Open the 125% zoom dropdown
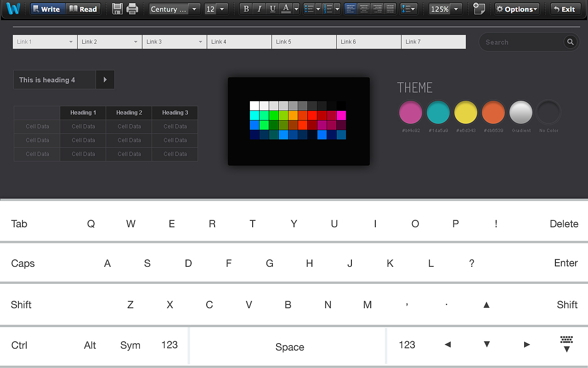Image resolution: width=588 pixels, height=368 pixels. (x=445, y=9)
